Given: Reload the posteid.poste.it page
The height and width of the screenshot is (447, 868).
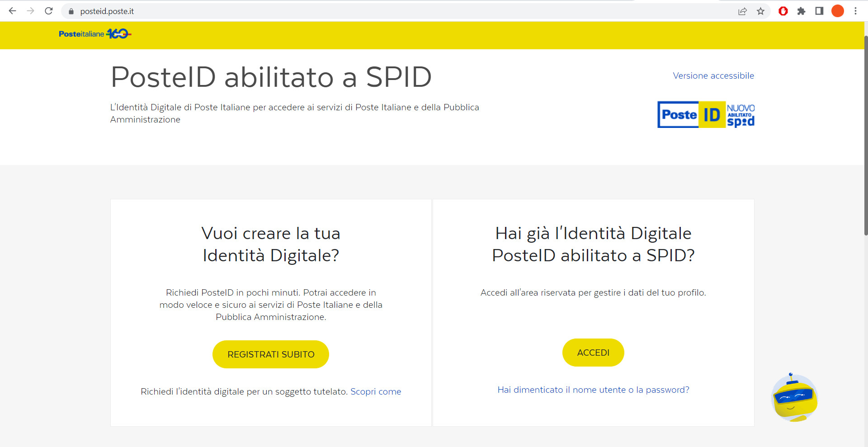Looking at the screenshot, I should 48,11.
